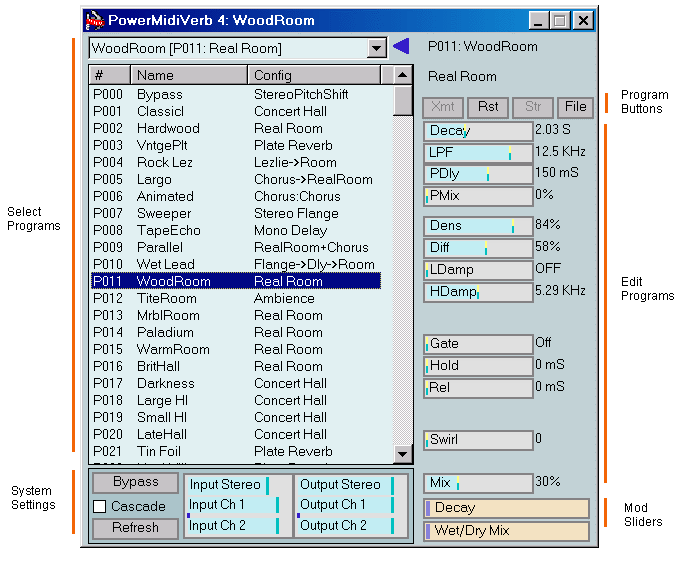This screenshot has width=680, height=567.
Task: Toggle the Cascade checkbox
Action: tap(99, 506)
